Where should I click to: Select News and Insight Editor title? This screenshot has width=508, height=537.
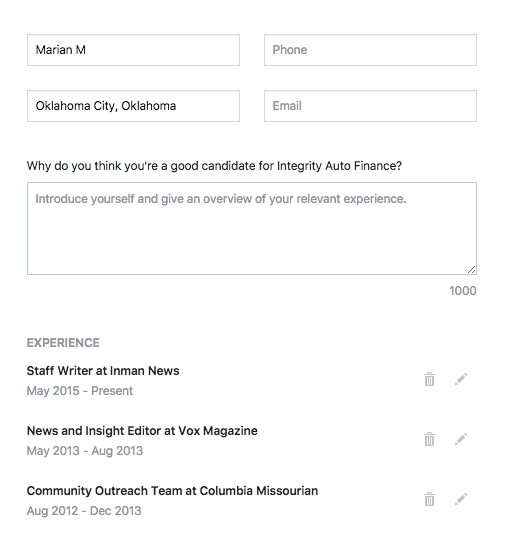click(x=142, y=431)
